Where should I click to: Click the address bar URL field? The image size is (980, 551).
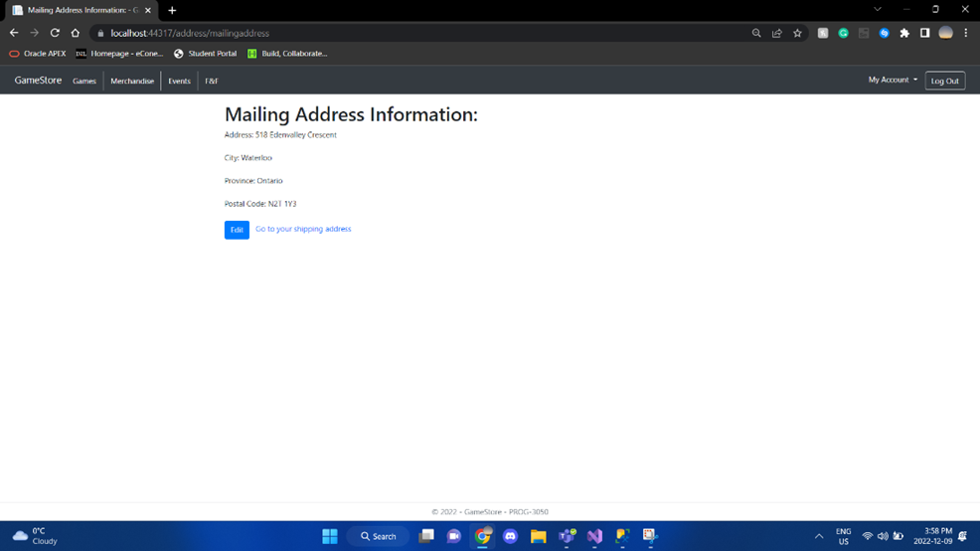425,33
